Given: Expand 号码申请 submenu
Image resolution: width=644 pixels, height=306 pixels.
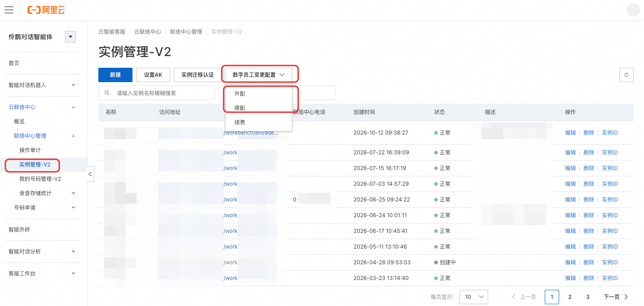Looking at the screenshot, I should click(x=74, y=207).
